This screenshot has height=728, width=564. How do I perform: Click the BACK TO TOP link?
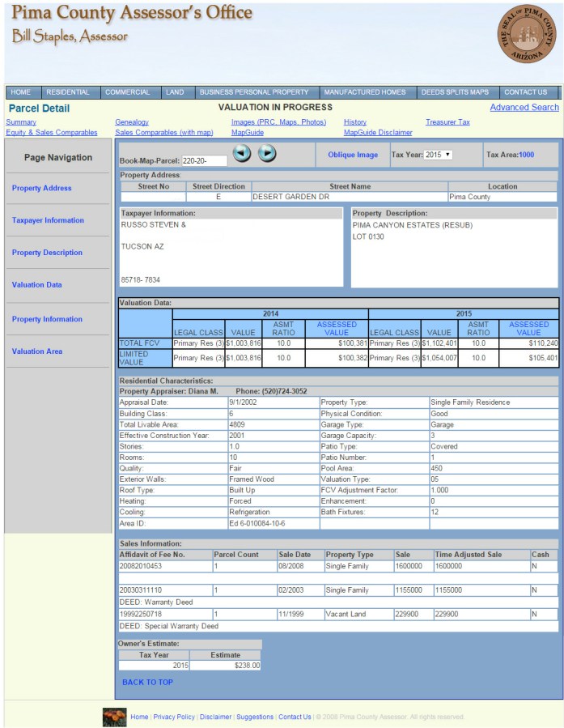(147, 682)
